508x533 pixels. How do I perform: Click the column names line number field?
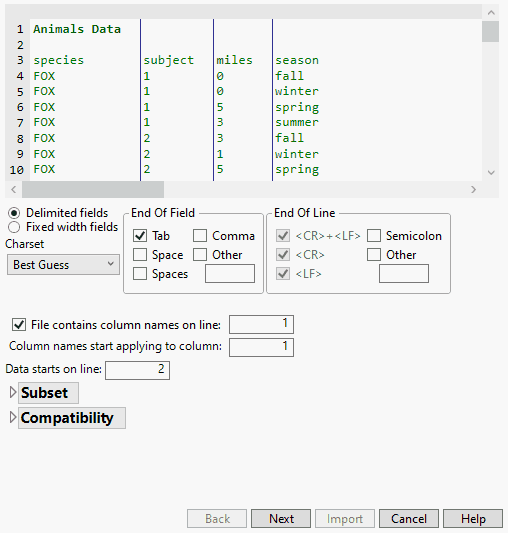click(x=261, y=325)
